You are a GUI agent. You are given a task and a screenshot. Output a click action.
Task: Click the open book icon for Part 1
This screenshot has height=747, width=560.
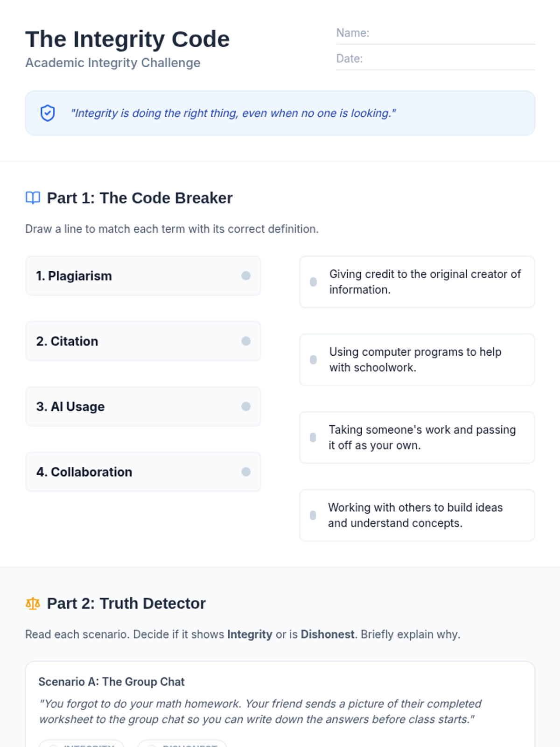click(33, 198)
